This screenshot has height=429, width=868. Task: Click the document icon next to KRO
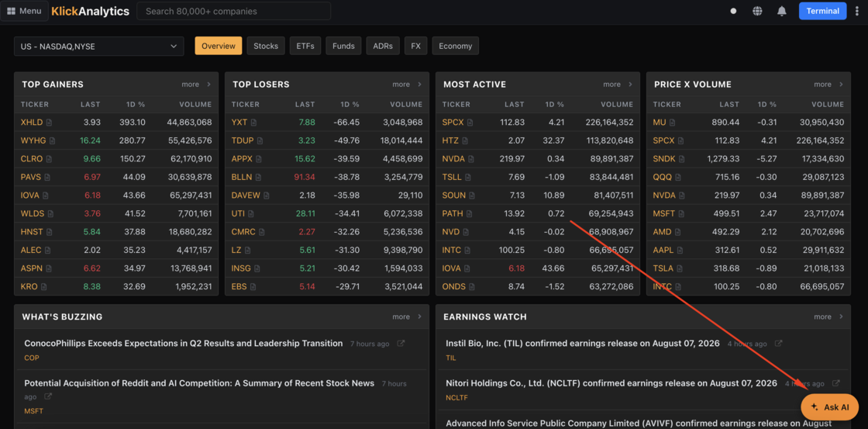click(x=43, y=287)
